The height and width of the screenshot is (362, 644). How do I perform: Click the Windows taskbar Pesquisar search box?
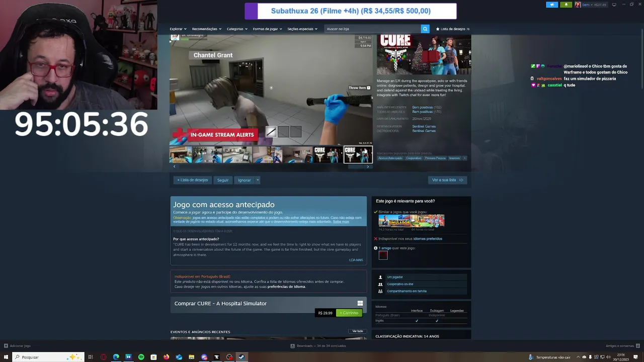48,357
